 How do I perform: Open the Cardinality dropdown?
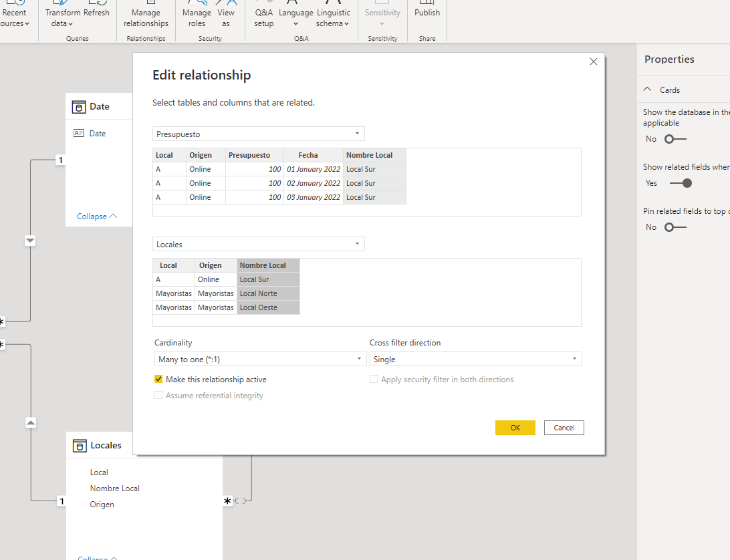coord(260,359)
